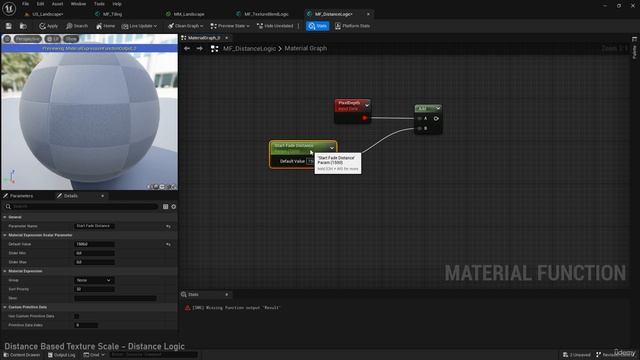Save the current material function asset
Screen dimensions: 640x360
[9, 26]
